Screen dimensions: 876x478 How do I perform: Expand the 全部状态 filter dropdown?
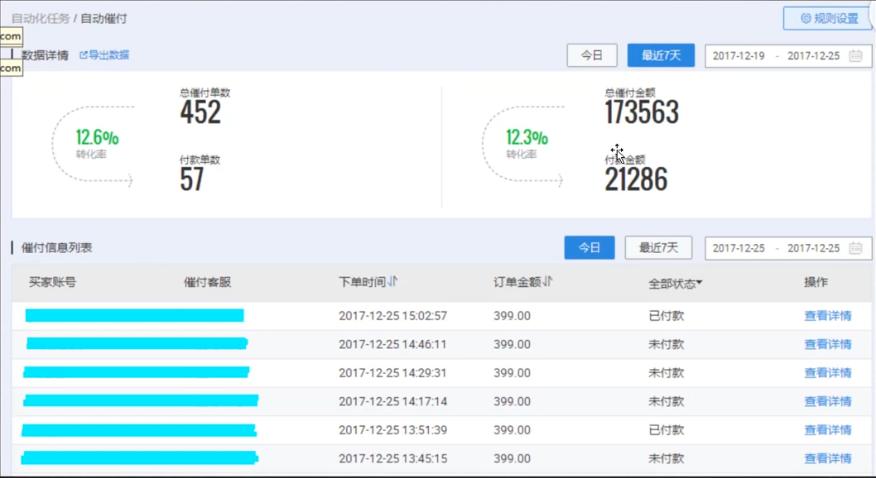675,283
